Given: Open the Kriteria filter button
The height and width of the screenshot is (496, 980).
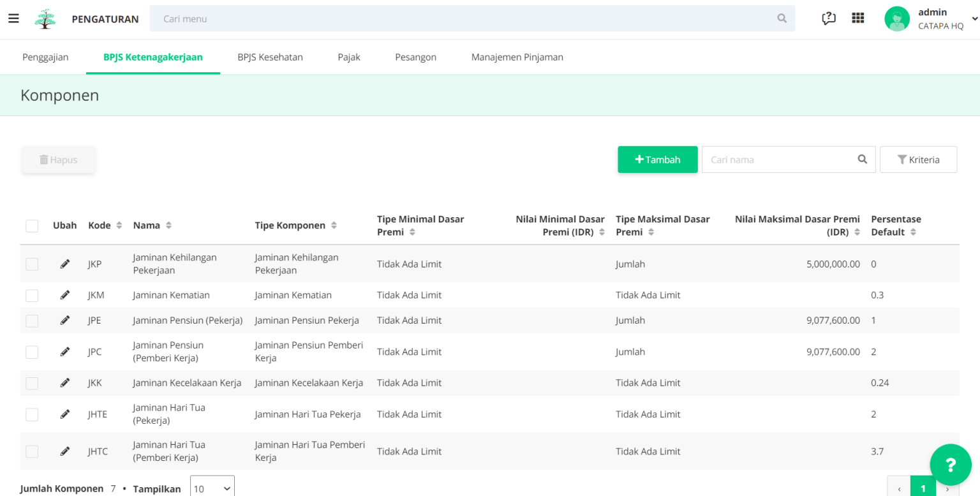Looking at the screenshot, I should [918, 160].
